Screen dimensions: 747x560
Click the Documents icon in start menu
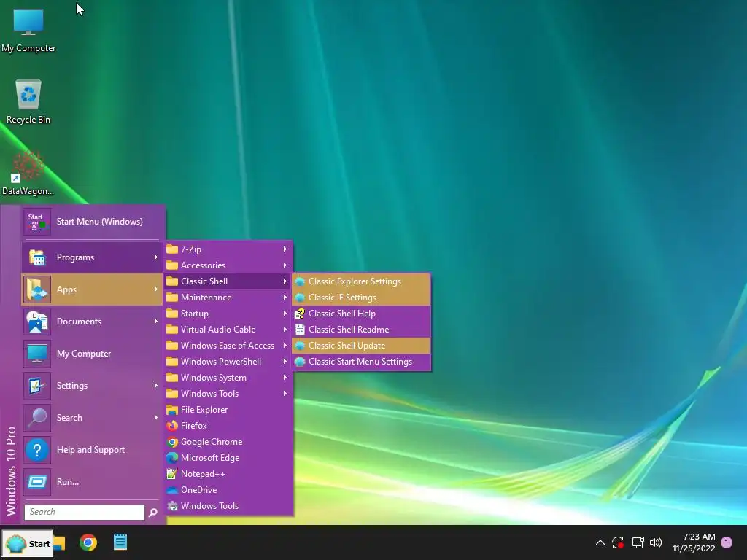36,322
